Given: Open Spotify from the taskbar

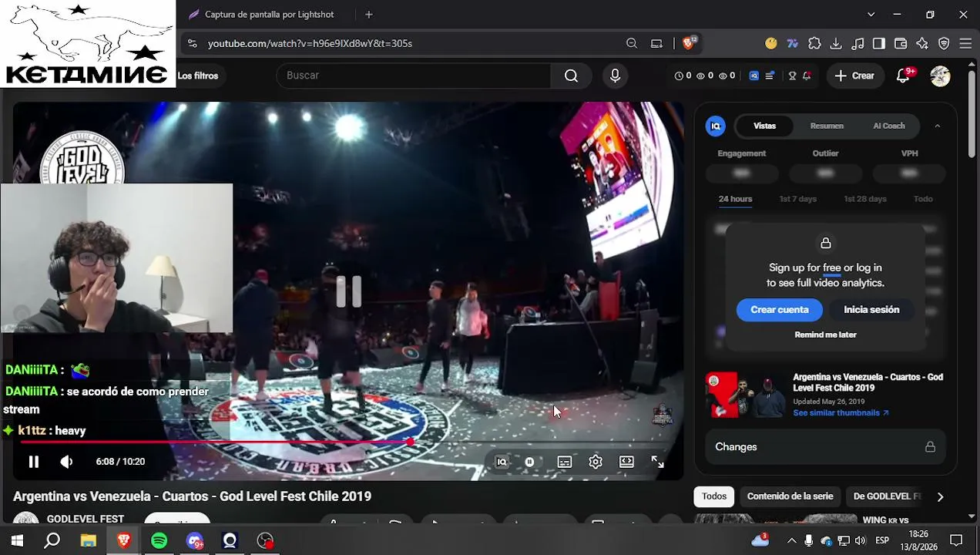Looking at the screenshot, I should click(x=159, y=540).
